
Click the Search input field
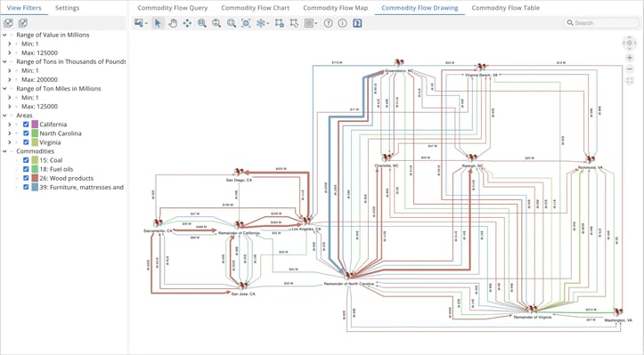(x=600, y=23)
